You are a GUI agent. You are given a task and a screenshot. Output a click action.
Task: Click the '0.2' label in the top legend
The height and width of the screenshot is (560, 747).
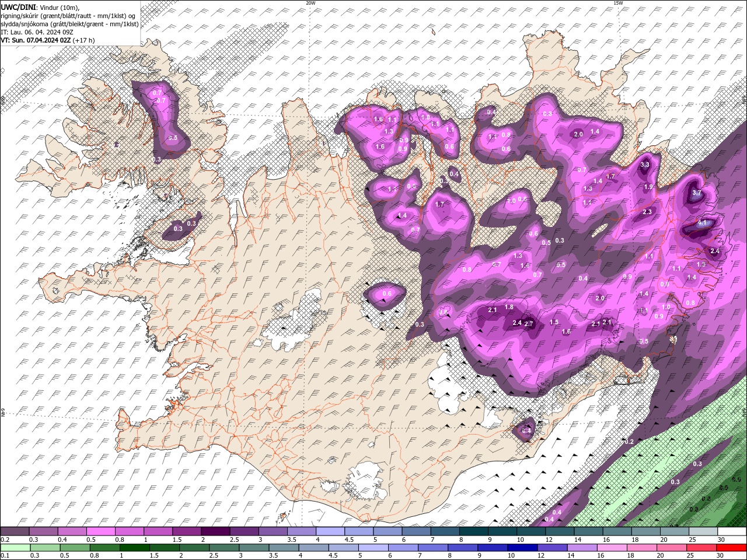(4, 540)
